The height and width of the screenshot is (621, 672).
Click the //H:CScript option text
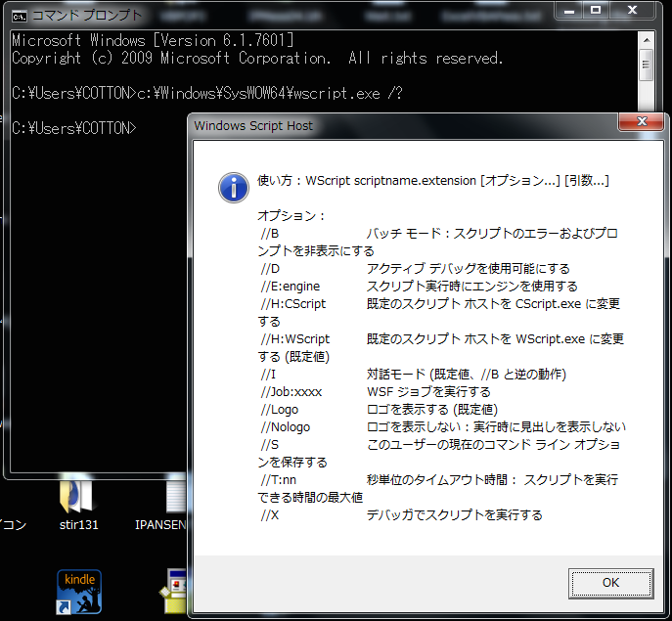click(x=293, y=304)
